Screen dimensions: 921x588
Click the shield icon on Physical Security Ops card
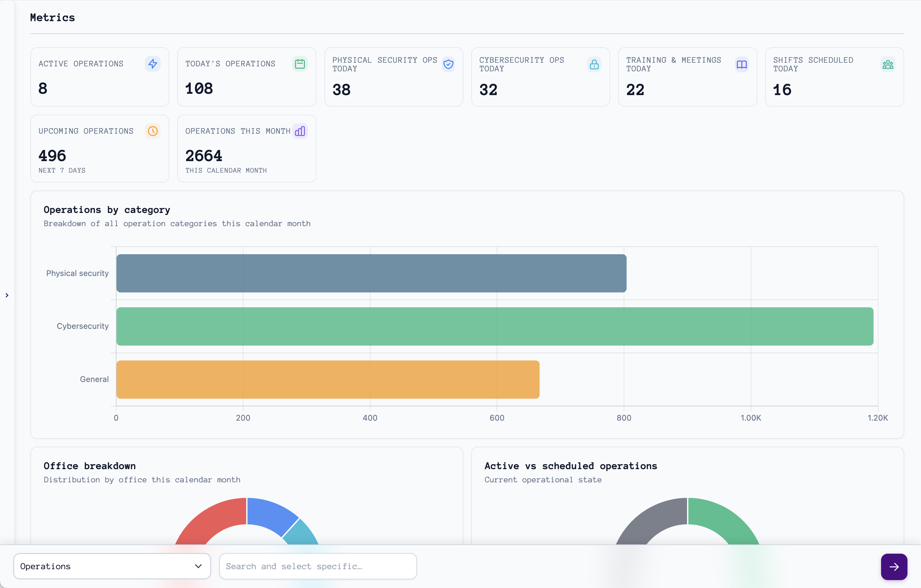coord(448,64)
